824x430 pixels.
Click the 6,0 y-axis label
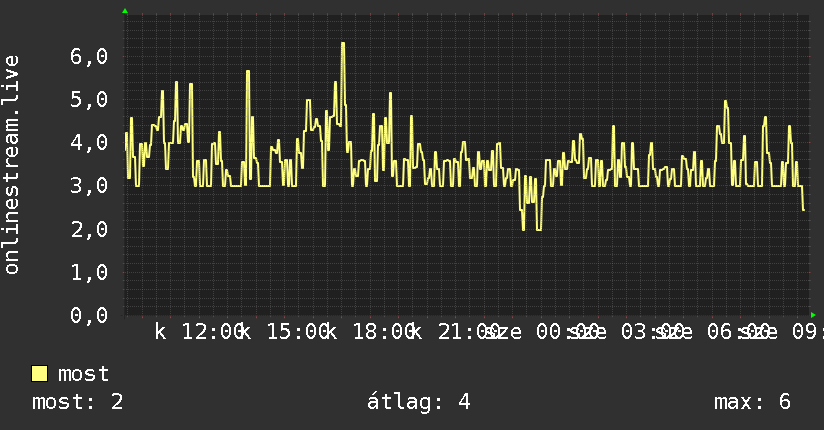click(89, 56)
